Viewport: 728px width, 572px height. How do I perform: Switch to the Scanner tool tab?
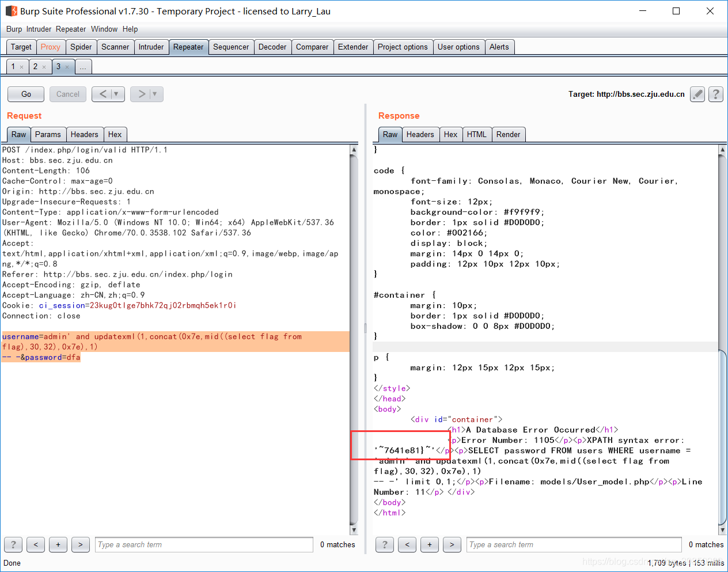(x=115, y=47)
